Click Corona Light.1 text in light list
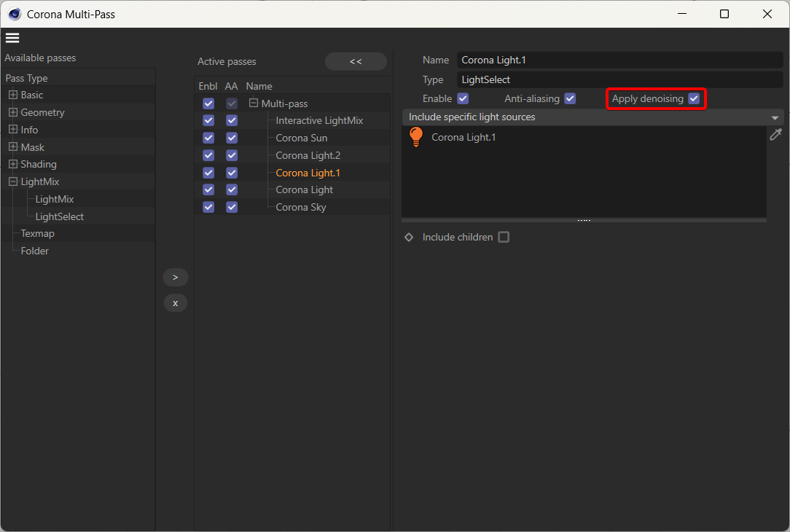Screen dimensions: 790x532 464,137
